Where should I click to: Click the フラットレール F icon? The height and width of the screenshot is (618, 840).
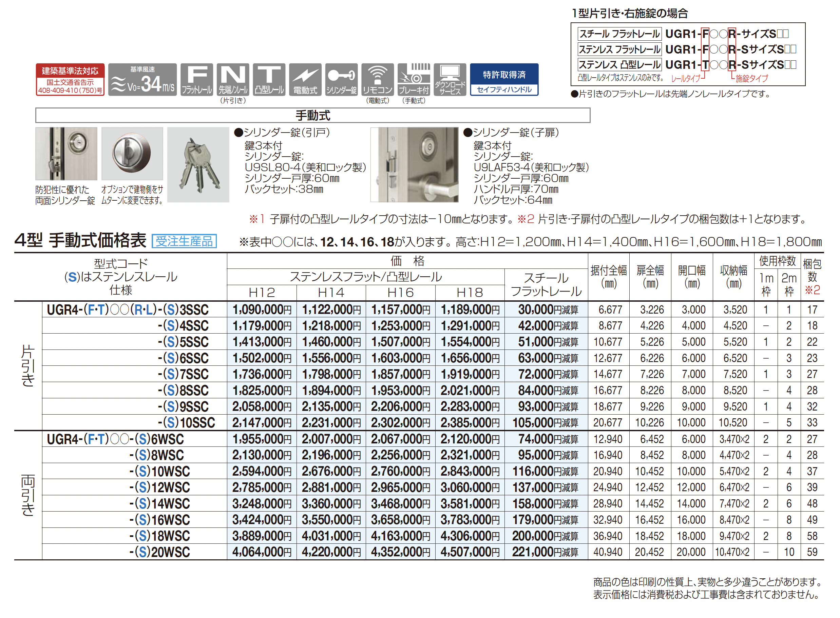(196, 79)
